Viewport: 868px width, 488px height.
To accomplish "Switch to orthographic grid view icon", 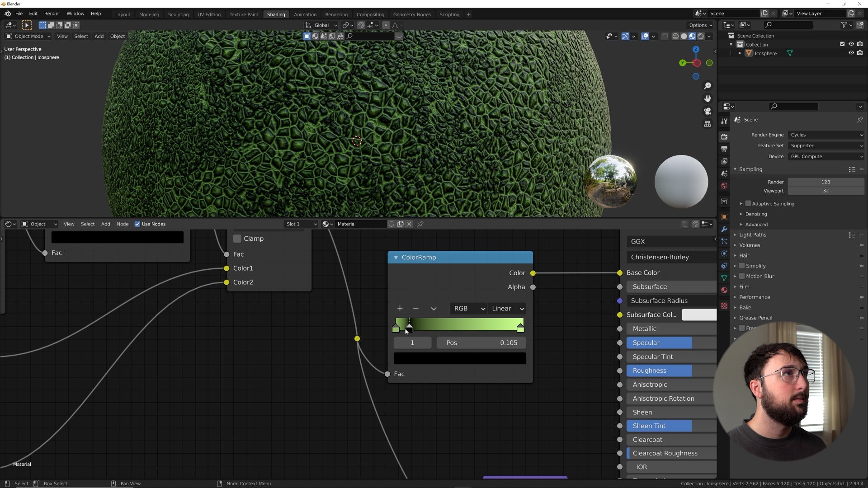I will (x=708, y=124).
